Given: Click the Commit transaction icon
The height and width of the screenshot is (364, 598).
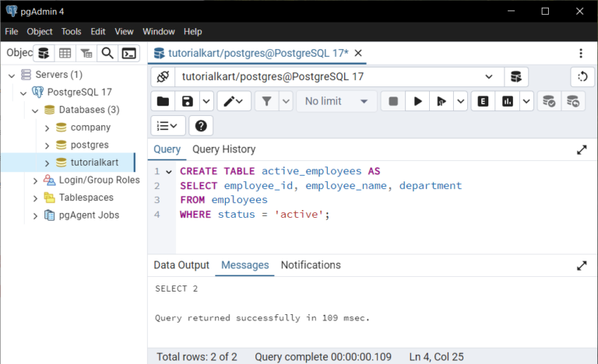Looking at the screenshot, I should click(x=549, y=101).
